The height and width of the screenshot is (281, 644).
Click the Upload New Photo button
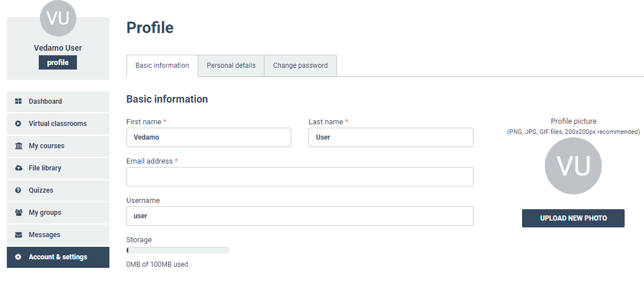click(x=573, y=218)
